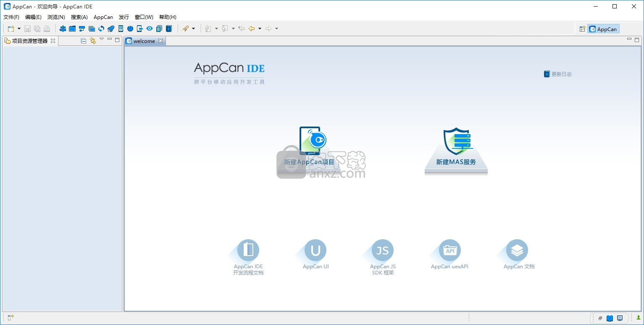The image size is (644, 325).
Task: Select the AppCan perspective button
Action: point(603,29)
